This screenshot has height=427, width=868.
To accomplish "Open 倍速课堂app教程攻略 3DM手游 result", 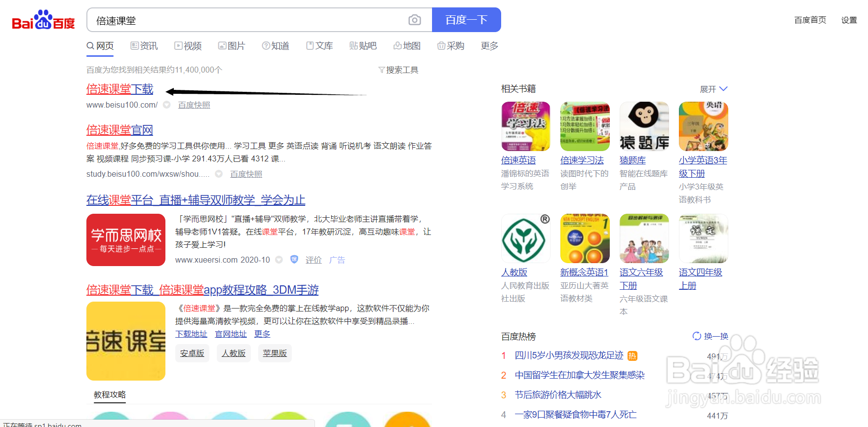I will click(x=202, y=290).
